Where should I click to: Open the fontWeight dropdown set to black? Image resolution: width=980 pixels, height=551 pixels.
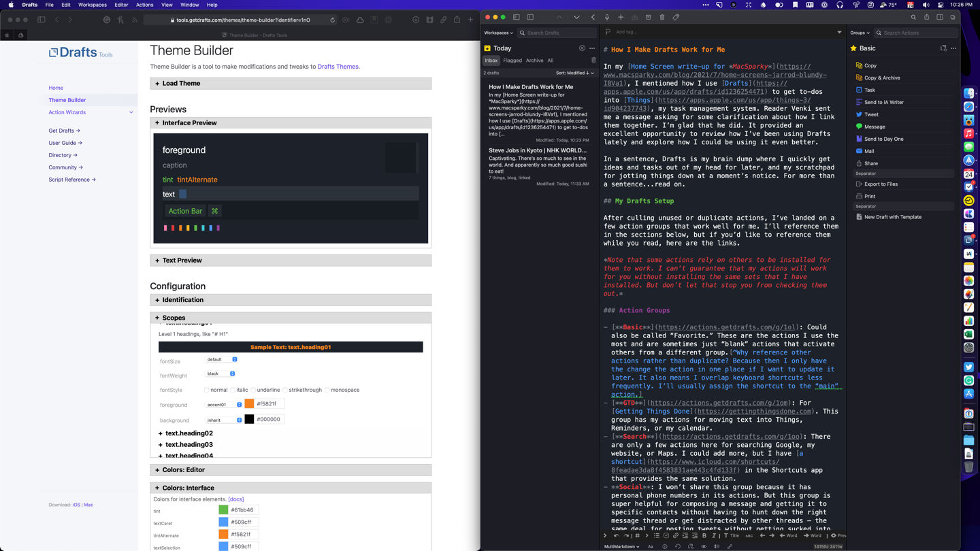(221, 373)
